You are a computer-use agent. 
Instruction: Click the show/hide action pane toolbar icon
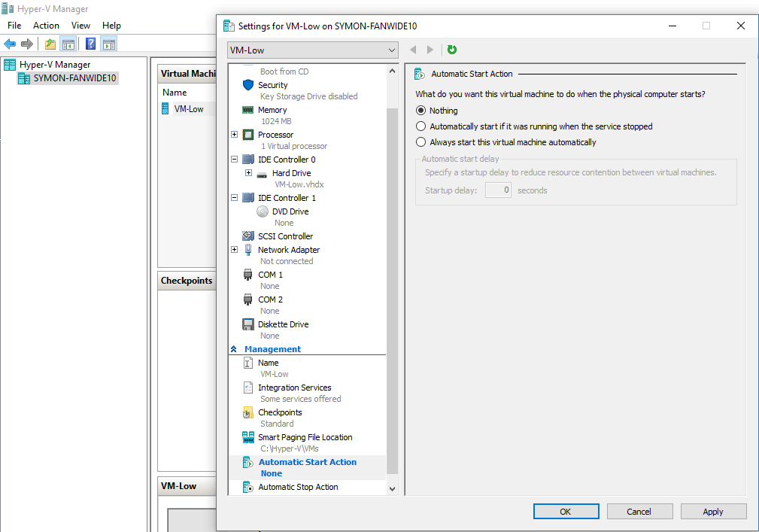point(109,44)
